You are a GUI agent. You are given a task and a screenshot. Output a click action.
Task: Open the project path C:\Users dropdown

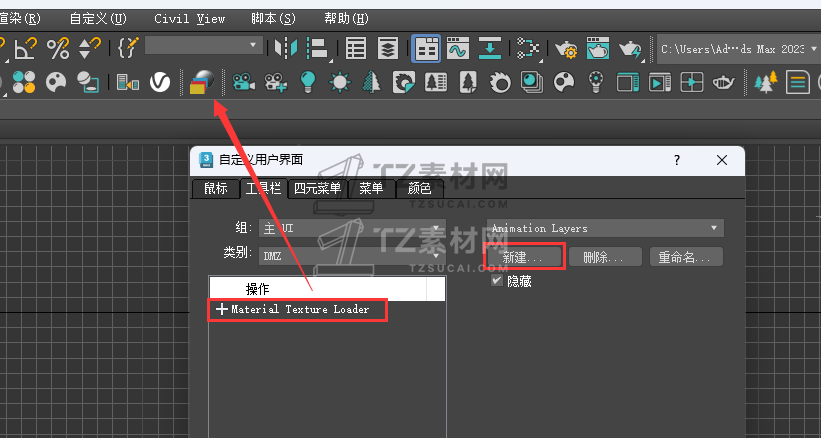click(x=739, y=49)
